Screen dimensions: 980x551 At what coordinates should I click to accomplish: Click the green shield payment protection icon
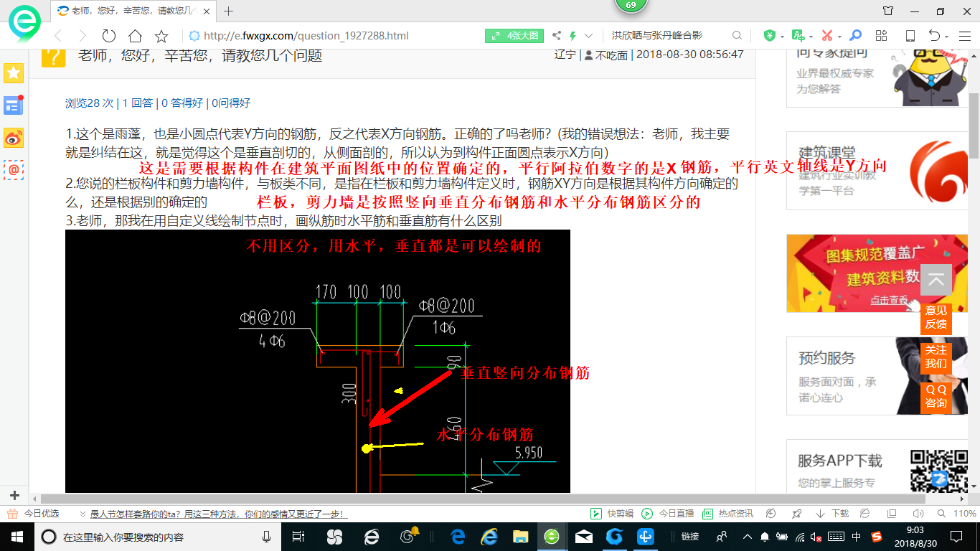(x=770, y=35)
